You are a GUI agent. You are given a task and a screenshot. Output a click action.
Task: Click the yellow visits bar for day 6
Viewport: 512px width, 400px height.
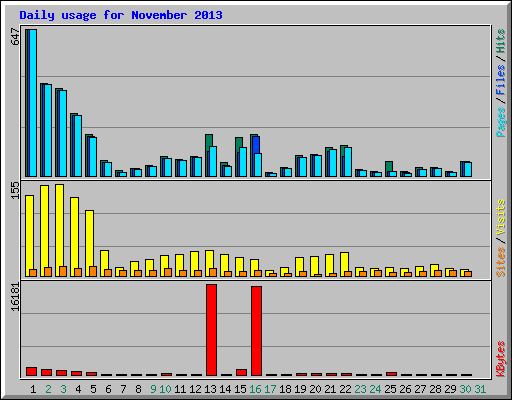click(104, 260)
